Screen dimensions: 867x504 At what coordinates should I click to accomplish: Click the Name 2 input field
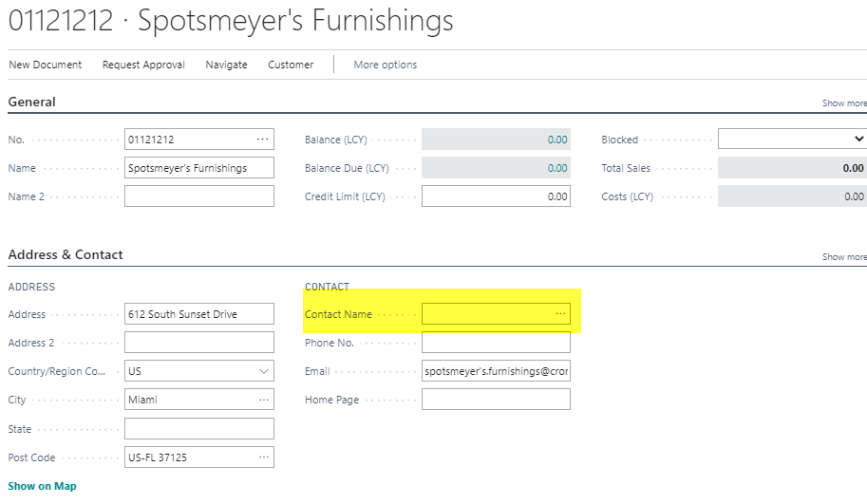tap(199, 196)
